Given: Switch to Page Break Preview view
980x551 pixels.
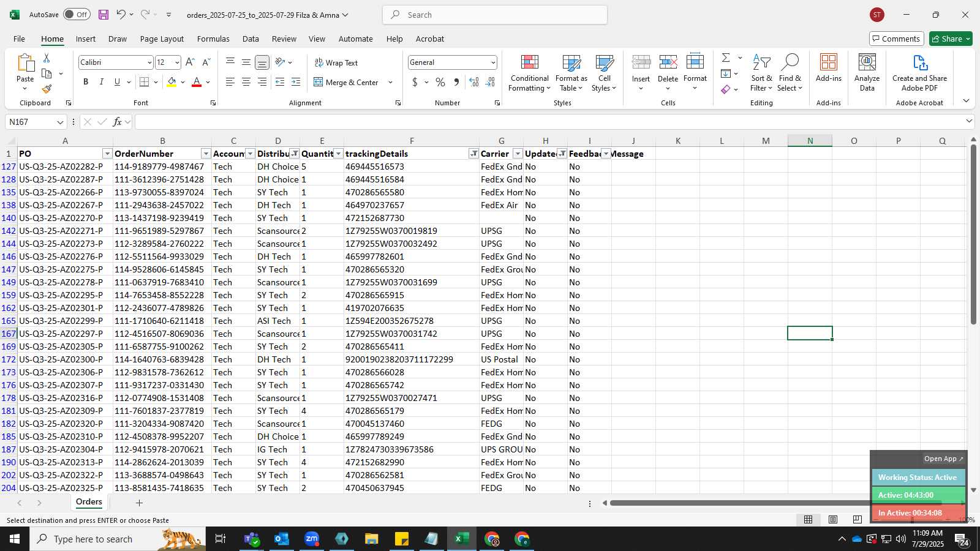Looking at the screenshot, I should (857, 520).
